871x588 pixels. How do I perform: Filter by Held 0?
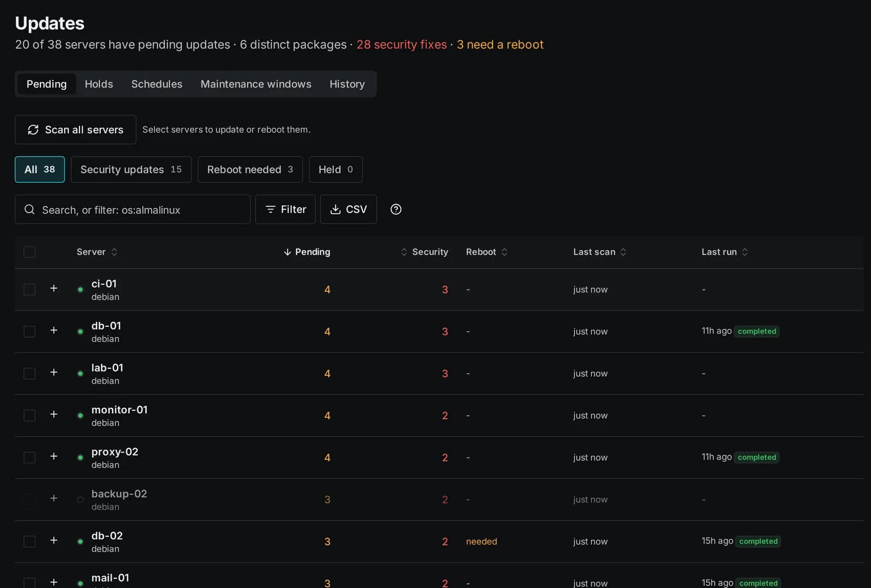click(x=336, y=170)
